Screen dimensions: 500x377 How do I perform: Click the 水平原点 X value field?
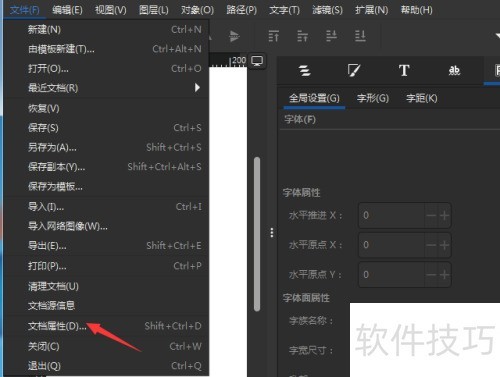(x=391, y=245)
